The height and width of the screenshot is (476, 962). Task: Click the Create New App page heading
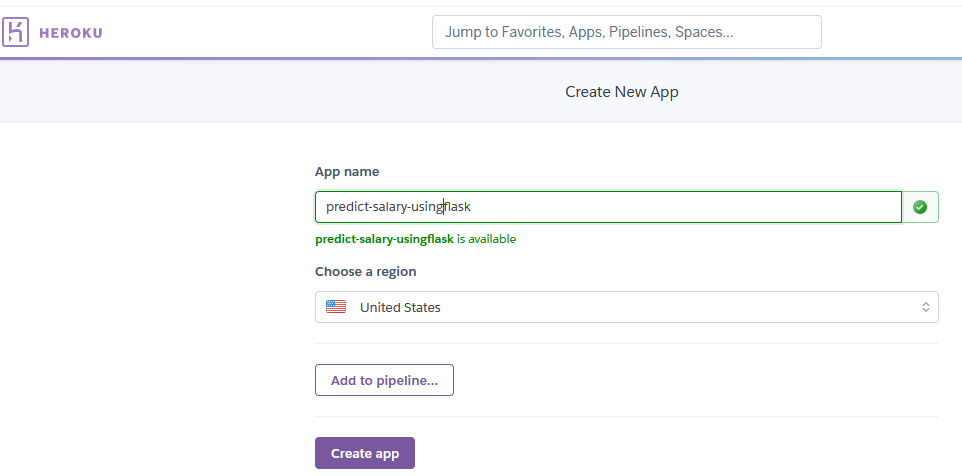621,92
